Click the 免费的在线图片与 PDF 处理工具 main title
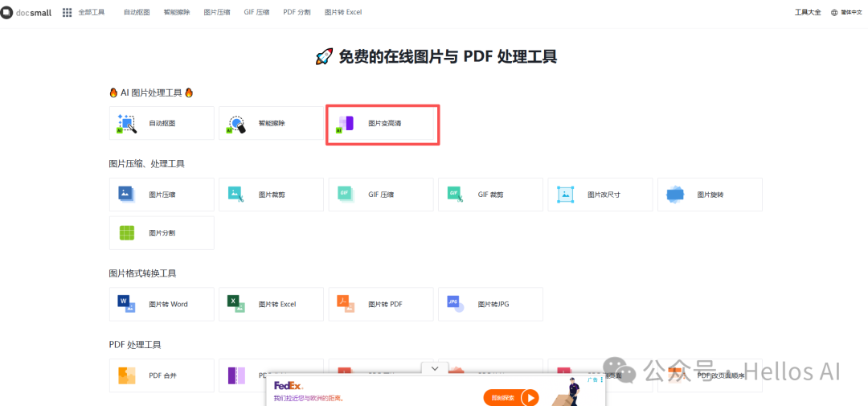 tap(436, 56)
